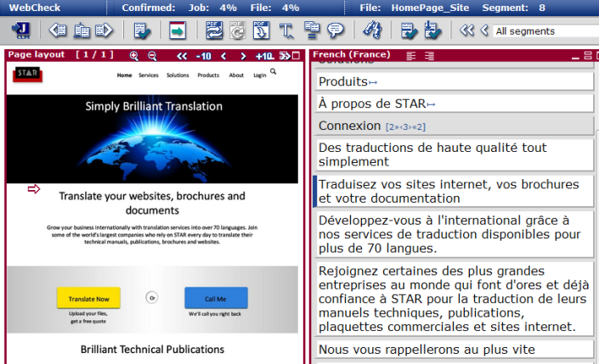599x364 pixels.
Task: Click the text T tool icon
Action: pyautogui.click(x=286, y=31)
